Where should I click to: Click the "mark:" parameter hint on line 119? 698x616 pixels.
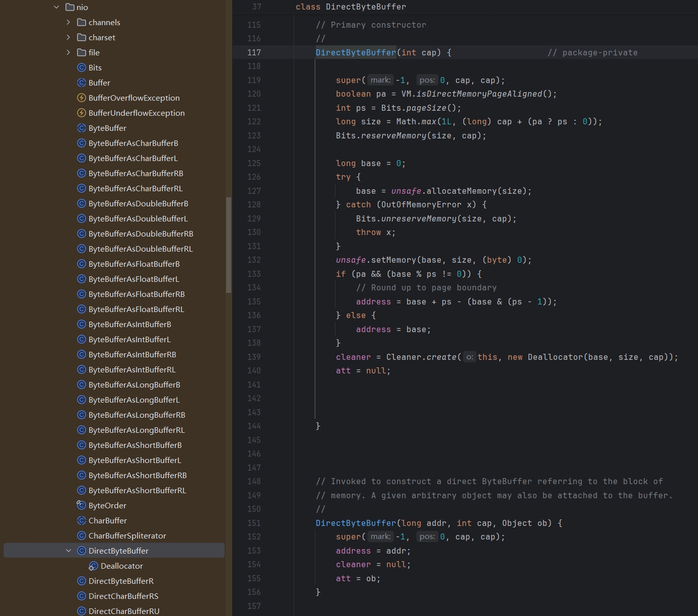380,80
